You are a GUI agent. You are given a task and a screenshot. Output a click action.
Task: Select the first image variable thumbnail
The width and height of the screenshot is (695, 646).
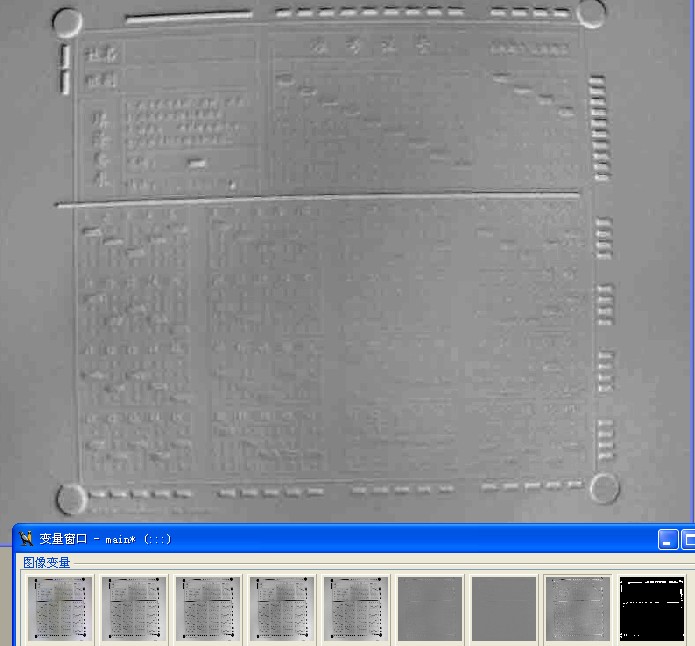(60, 608)
